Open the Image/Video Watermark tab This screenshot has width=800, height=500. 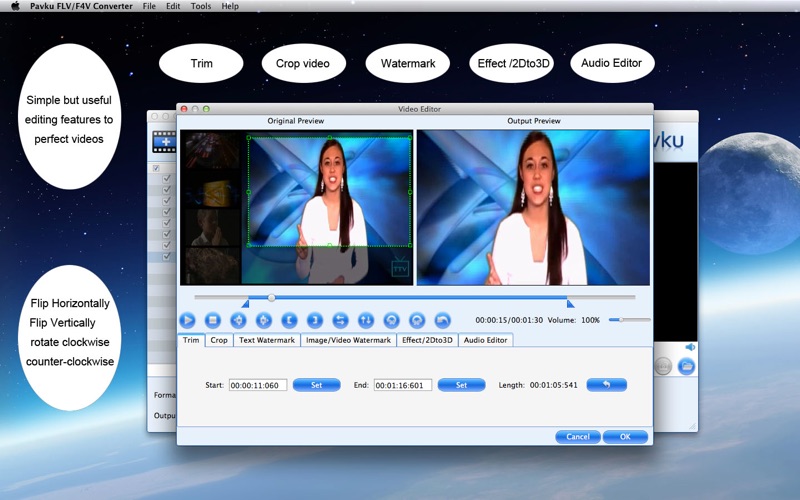[x=348, y=340]
